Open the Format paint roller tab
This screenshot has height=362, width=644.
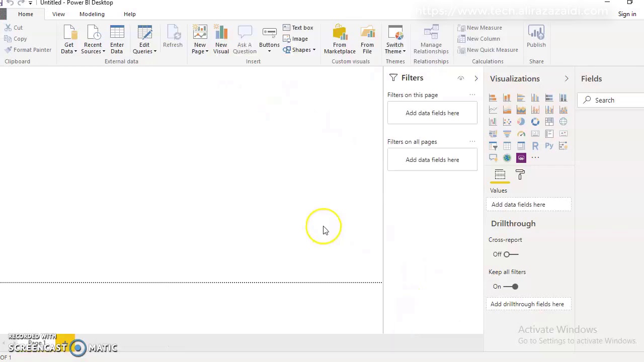pos(520,175)
